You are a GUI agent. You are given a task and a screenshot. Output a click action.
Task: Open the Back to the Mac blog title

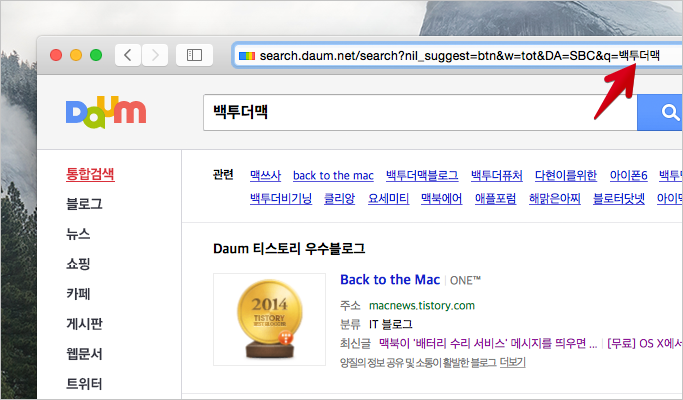tap(390, 279)
